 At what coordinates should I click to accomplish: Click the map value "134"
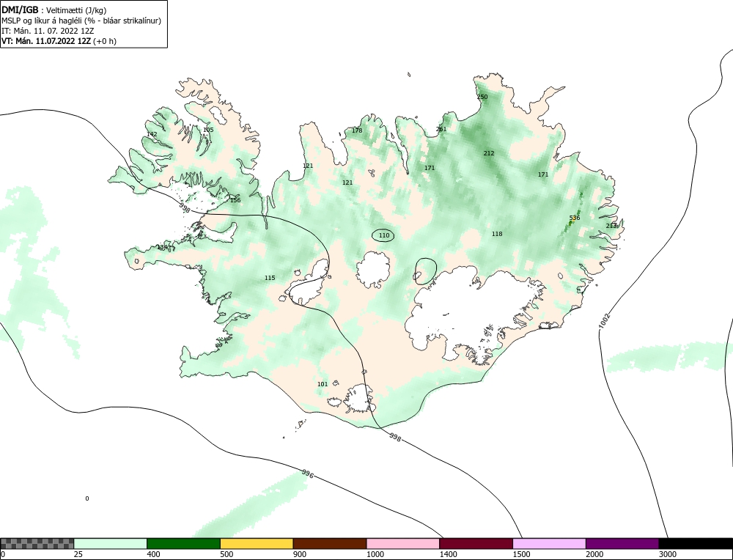pos(162,247)
